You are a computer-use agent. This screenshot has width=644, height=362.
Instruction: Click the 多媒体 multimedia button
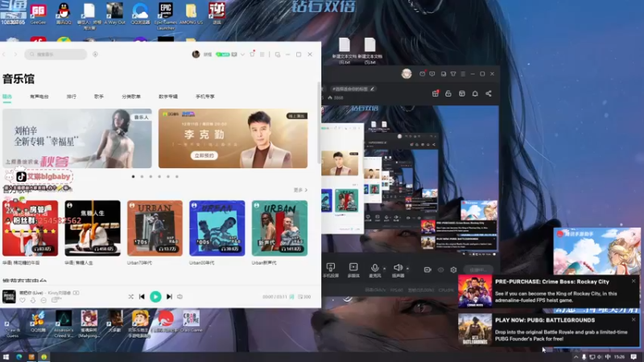point(353,270)
